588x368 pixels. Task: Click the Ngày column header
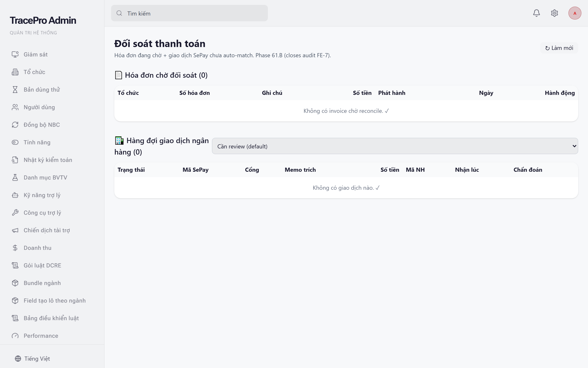point(486,93)
